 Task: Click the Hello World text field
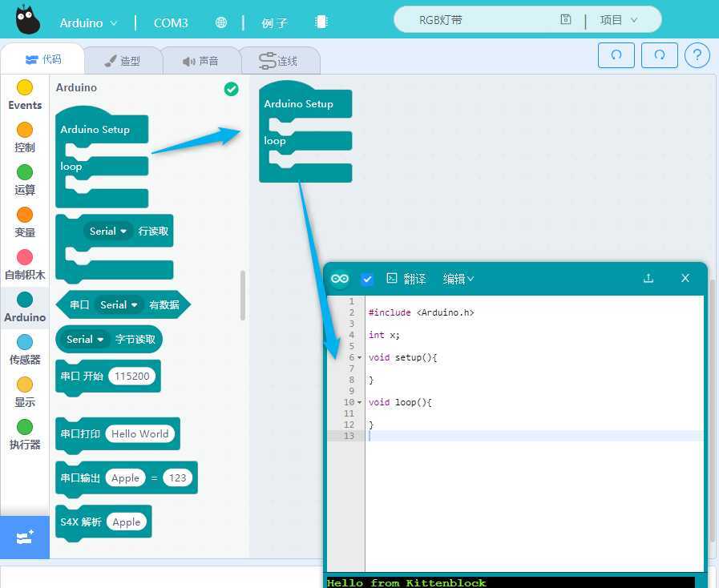[139, 434]
